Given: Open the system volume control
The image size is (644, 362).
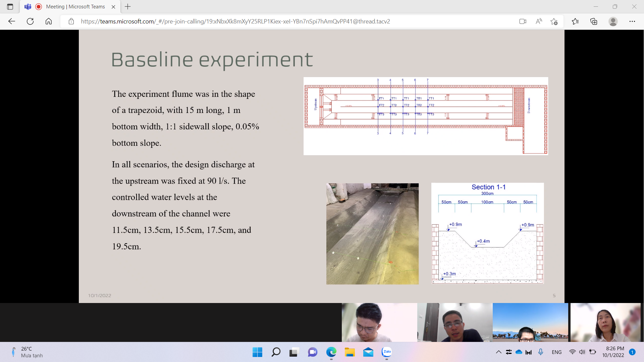Looking at the screenshot, I should (x=582, y=352).
